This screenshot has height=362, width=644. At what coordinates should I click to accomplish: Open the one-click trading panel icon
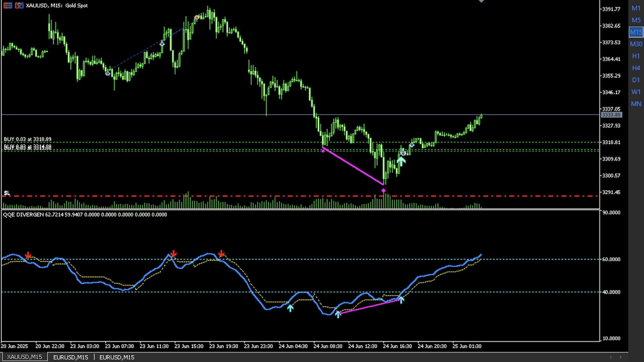click(8, 5)
